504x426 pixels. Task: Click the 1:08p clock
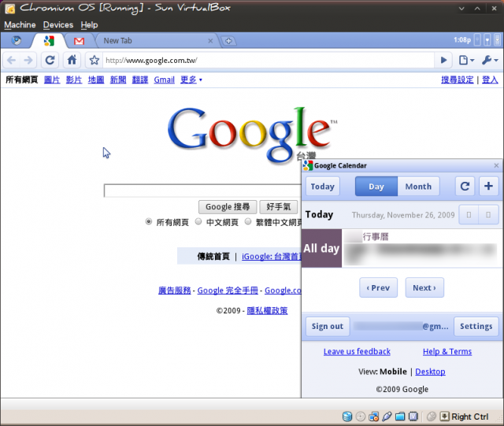click(462, 40)
